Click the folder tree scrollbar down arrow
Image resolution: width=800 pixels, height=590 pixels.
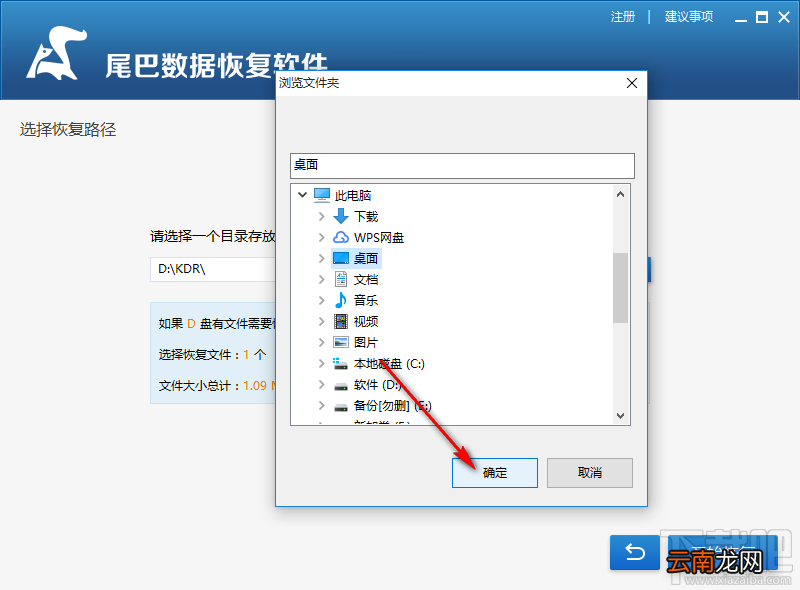(x=620, y=416)
